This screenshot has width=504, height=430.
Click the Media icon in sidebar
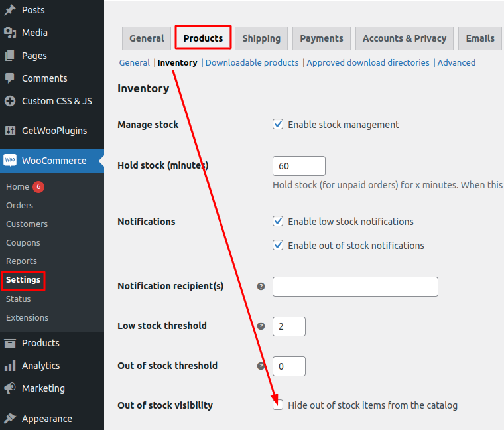point(10,33)
